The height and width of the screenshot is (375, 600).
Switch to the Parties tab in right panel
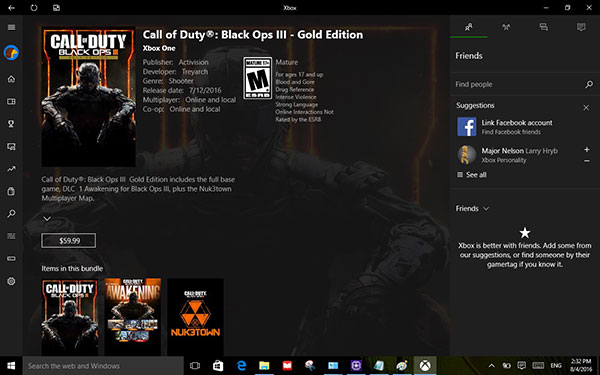tap(506, 27)
